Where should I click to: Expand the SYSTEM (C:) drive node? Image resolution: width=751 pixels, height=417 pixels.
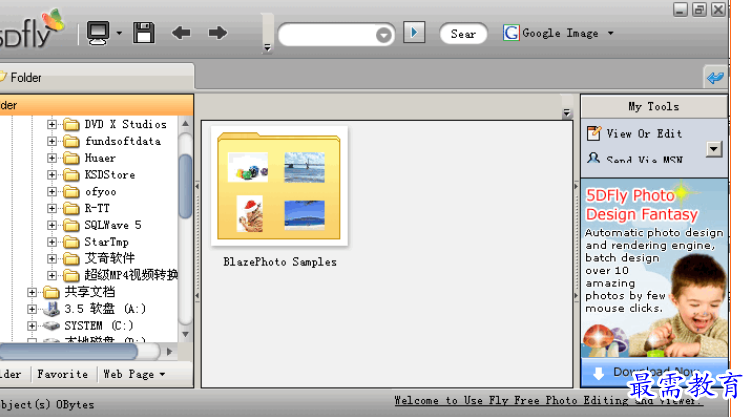click(32, 326)
